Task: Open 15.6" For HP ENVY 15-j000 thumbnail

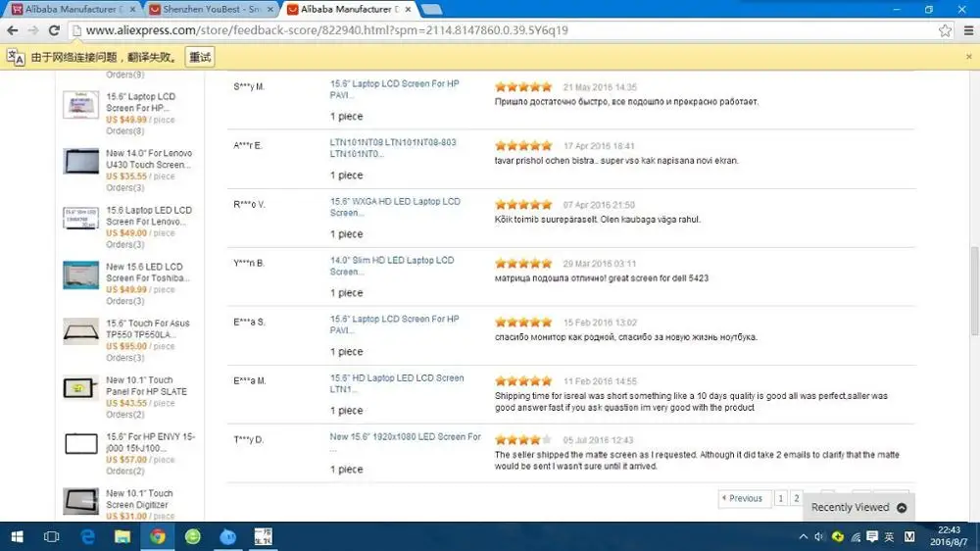Action: (80, 444)
